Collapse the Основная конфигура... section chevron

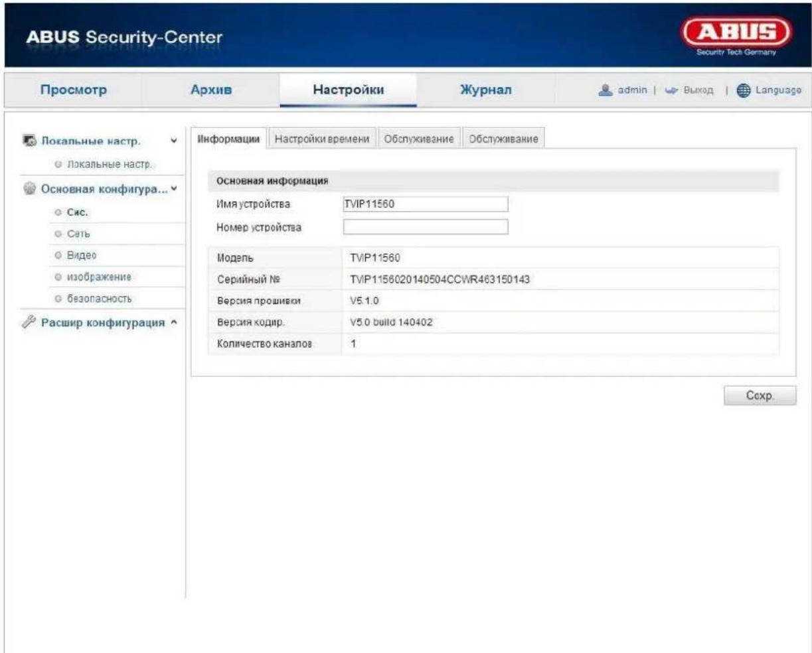click(175, 188)
